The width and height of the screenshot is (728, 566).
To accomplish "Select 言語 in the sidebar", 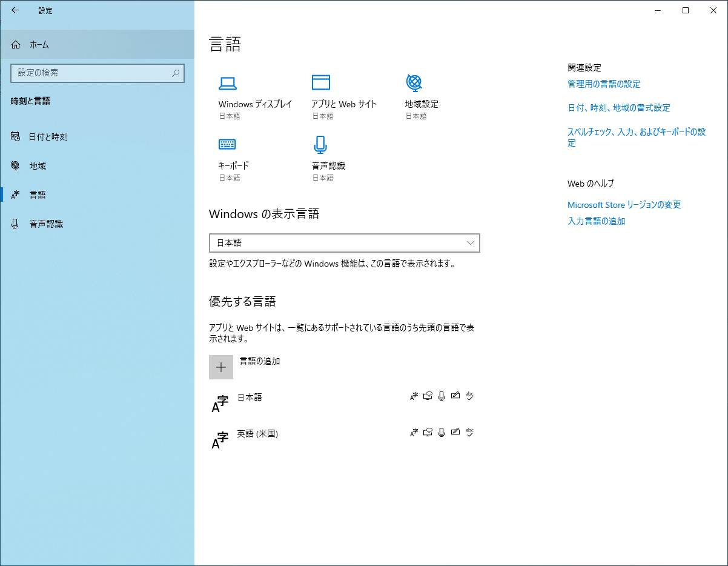I will [97, 195].
